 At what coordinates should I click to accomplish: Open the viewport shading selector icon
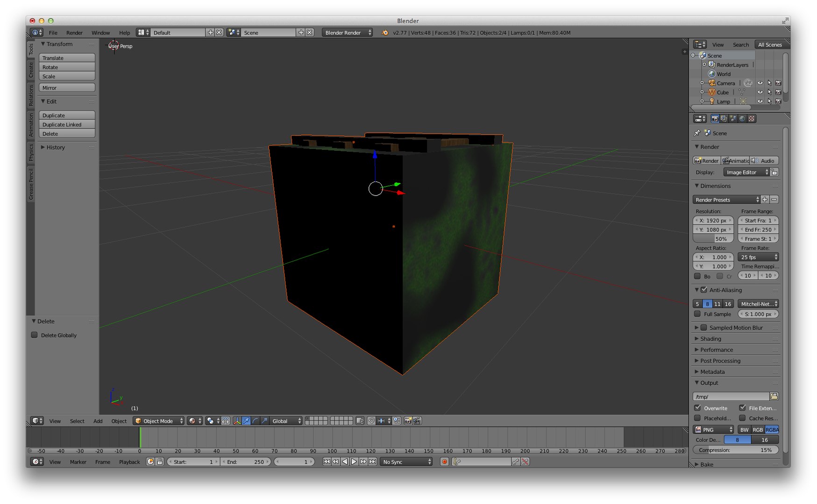[x=194, y=420]
